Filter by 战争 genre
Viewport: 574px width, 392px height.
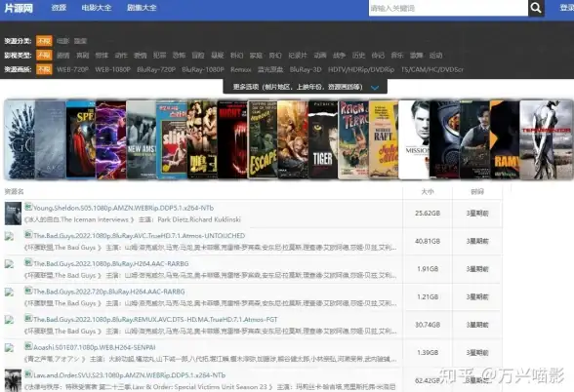[339, 56]
